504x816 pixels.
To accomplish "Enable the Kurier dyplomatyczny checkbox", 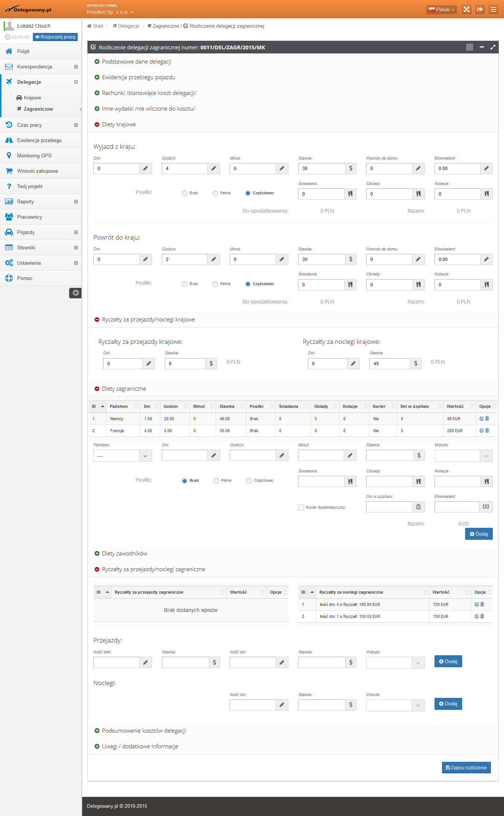I will click(x=301, y=508).
